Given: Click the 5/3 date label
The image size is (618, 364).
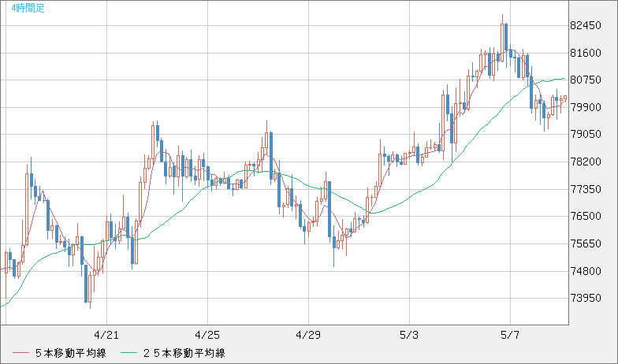Looking at the screenshot, I should point(409,336).
